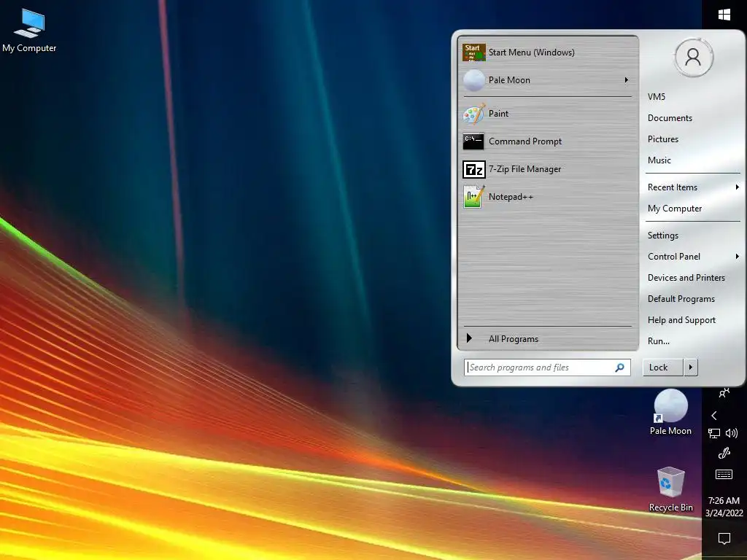Image resolution: width=747 pixels, height=560 pixels.
Task: Expand the Pale Moon submenu arrow
Action: pyautogui.click(x=627, y=80)
